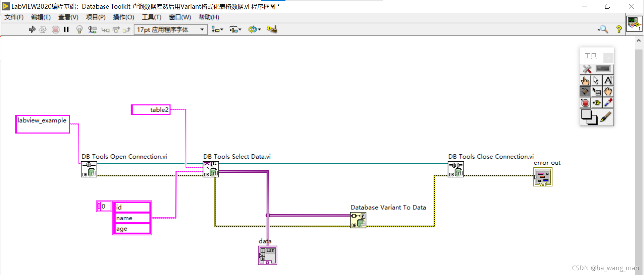Select the Object Shortcut Menu tool
Viewport: 644px width, 275px height.
(x=596, y=92)
